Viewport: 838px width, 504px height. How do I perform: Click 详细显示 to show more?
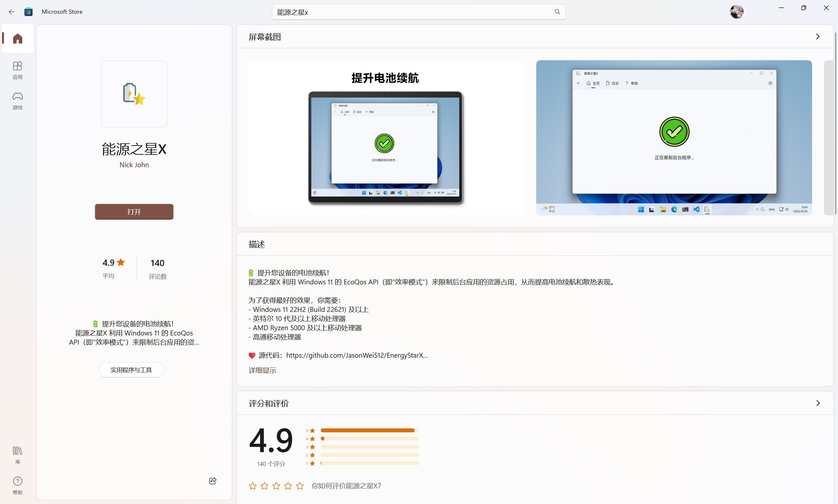(263, 370)
